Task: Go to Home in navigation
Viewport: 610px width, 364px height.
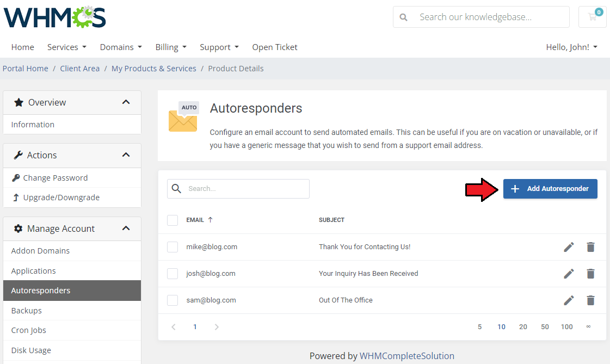Action: pos(22,47)
